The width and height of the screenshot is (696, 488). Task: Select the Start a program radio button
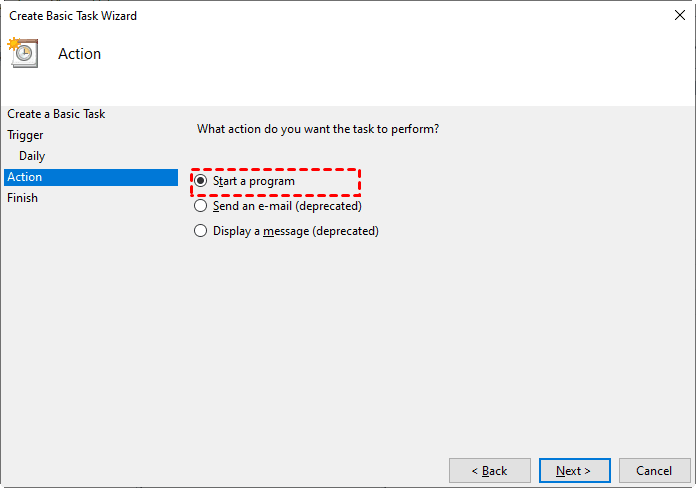(x=201, y=181)
